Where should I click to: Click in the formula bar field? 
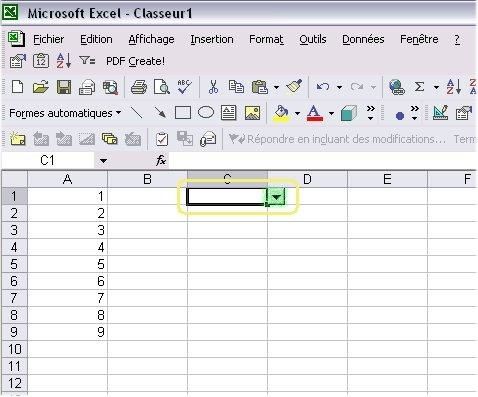pyautogui.click(x=323, y=161)
